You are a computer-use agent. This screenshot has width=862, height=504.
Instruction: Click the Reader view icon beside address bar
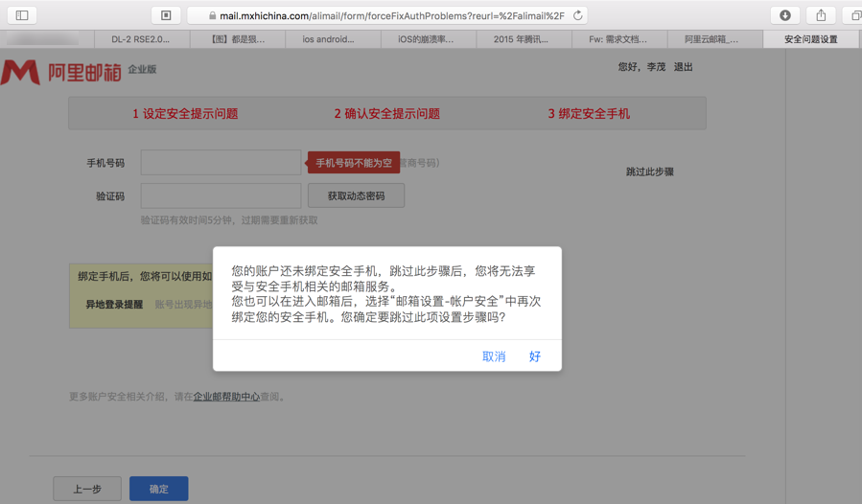pyautogui.click(x=166, y=15)
